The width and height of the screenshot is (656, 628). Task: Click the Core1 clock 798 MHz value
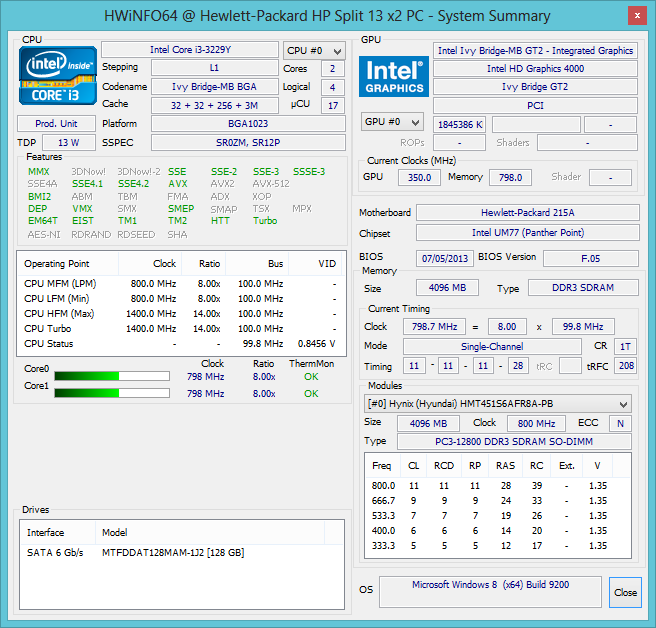(x=205, y=394)
